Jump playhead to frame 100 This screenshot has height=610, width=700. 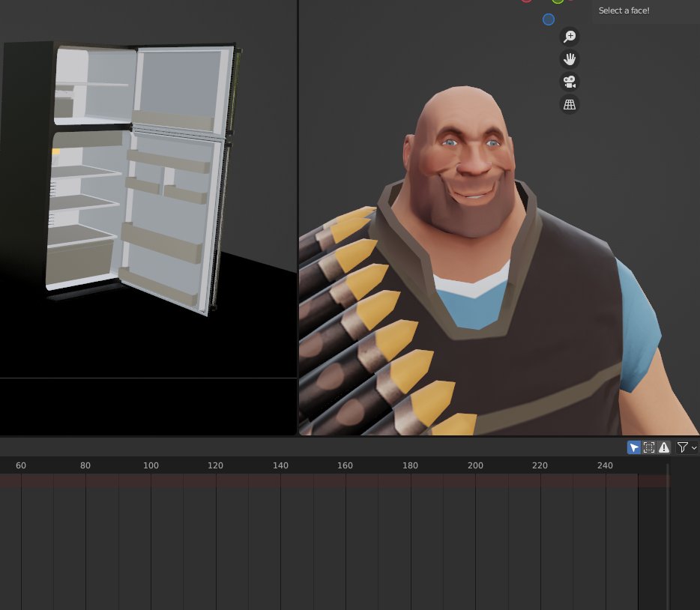coord(151,466)
